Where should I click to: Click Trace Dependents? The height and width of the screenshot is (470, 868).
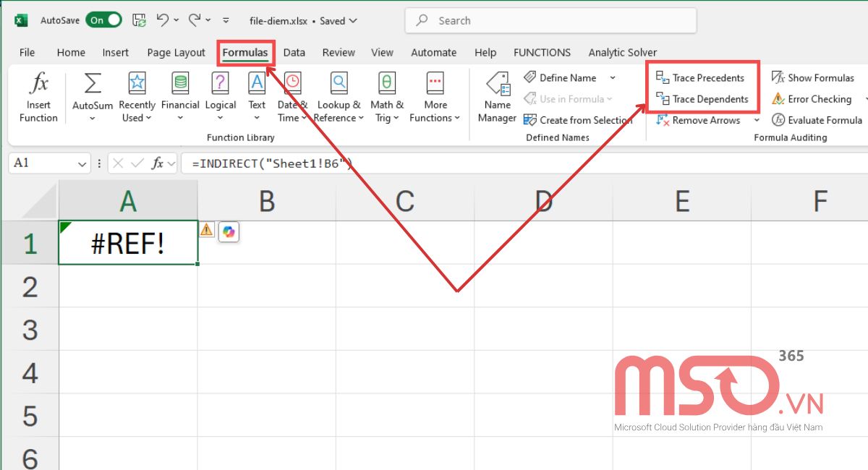click(x=702, y=99)
